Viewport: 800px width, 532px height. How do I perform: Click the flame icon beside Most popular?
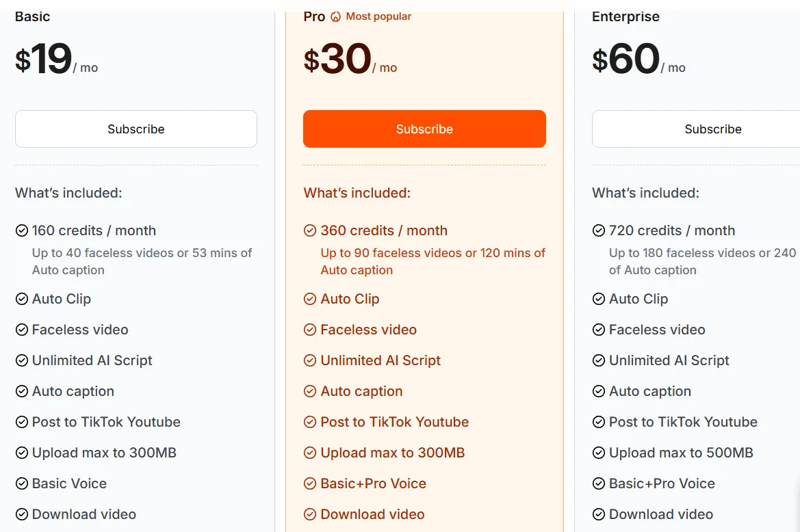335,17
